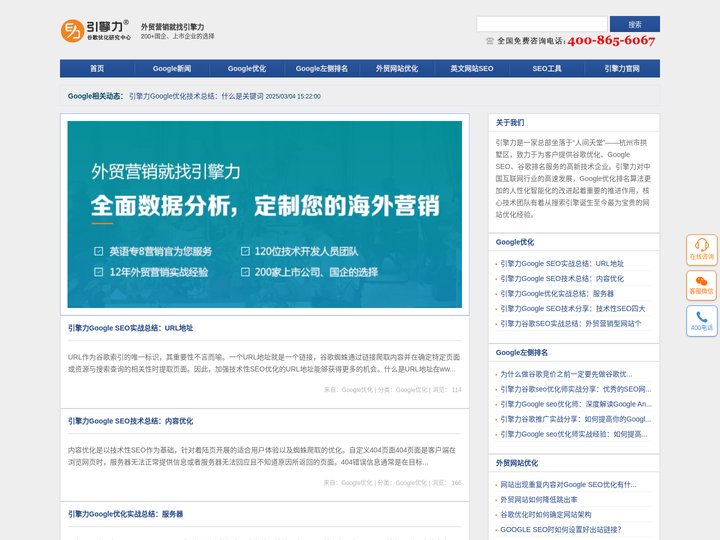Open sidebar link 引擎力Google SEO实战总结：URL地址
This screenshot has height=540, width=720.
click(562, 264)
